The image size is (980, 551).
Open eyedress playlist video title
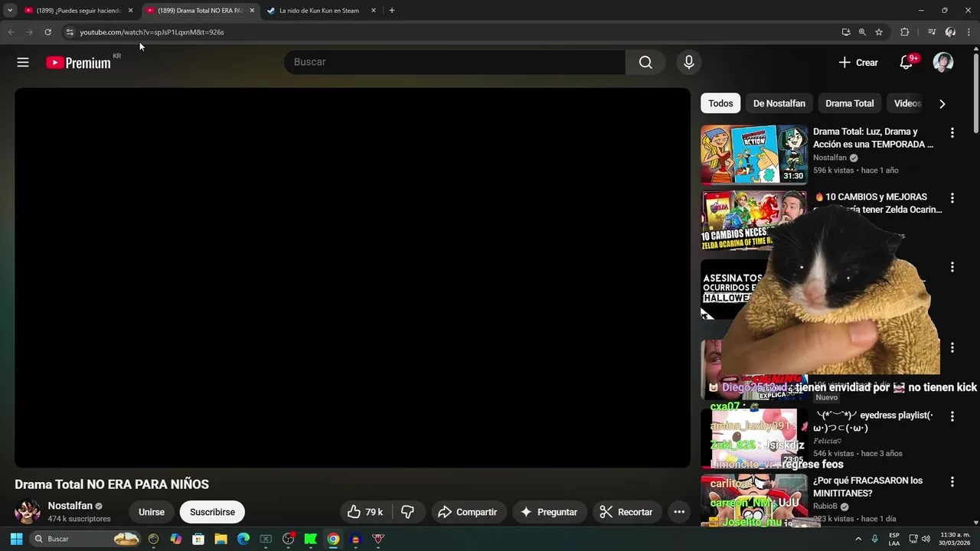[x=873, y=422]
